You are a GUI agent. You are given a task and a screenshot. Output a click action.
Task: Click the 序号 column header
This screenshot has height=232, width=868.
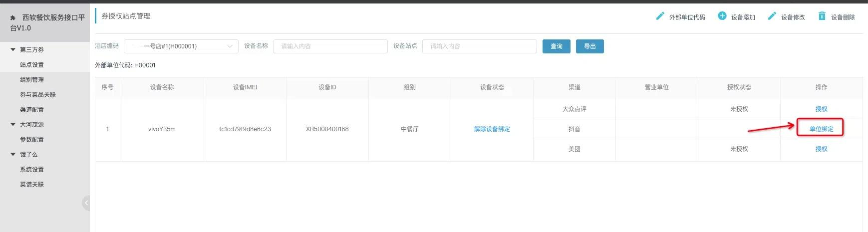(107, 87)
